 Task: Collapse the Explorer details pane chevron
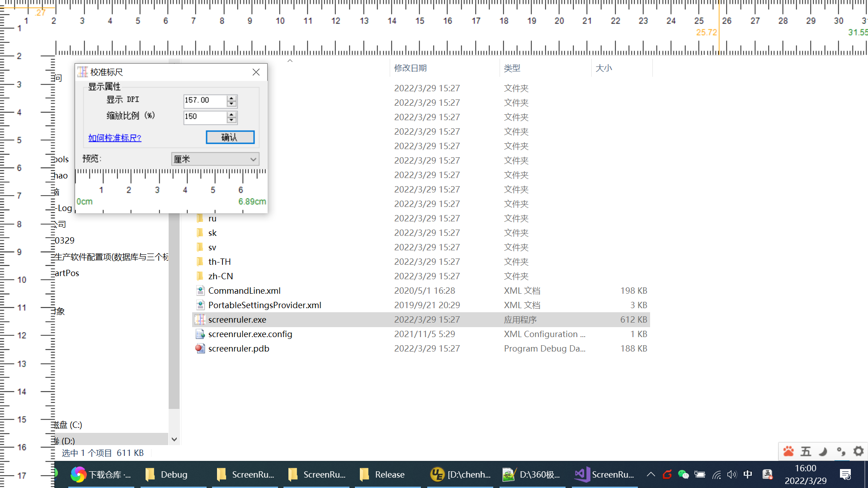click(290, 60)
